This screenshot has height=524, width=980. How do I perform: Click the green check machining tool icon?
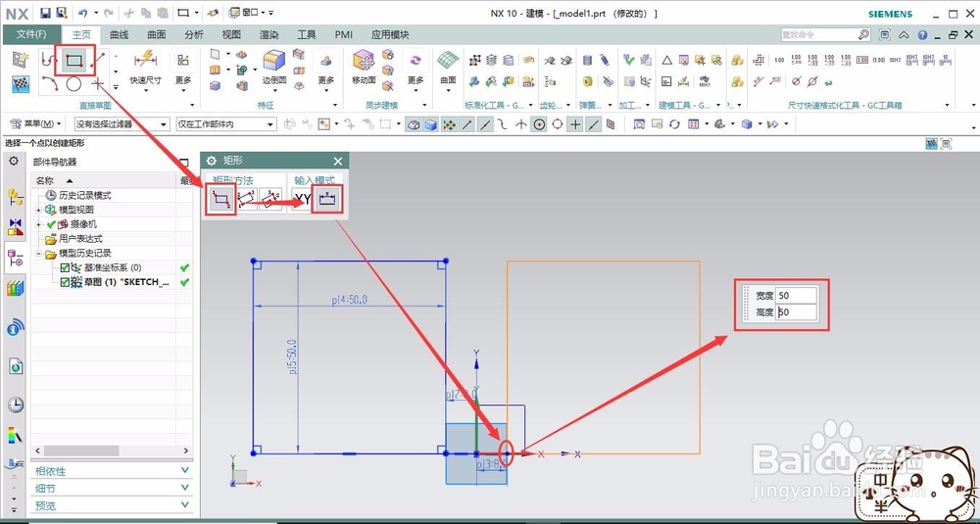pos(629,60)
